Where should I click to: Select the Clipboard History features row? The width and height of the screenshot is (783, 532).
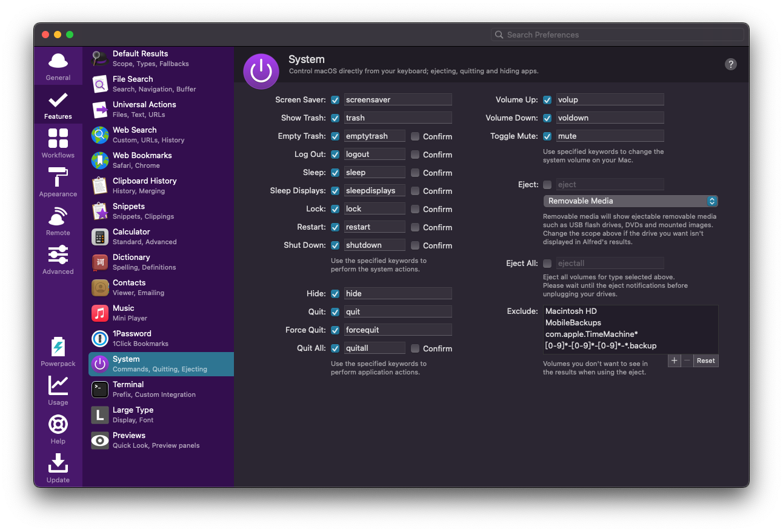[x=161, y=186]
